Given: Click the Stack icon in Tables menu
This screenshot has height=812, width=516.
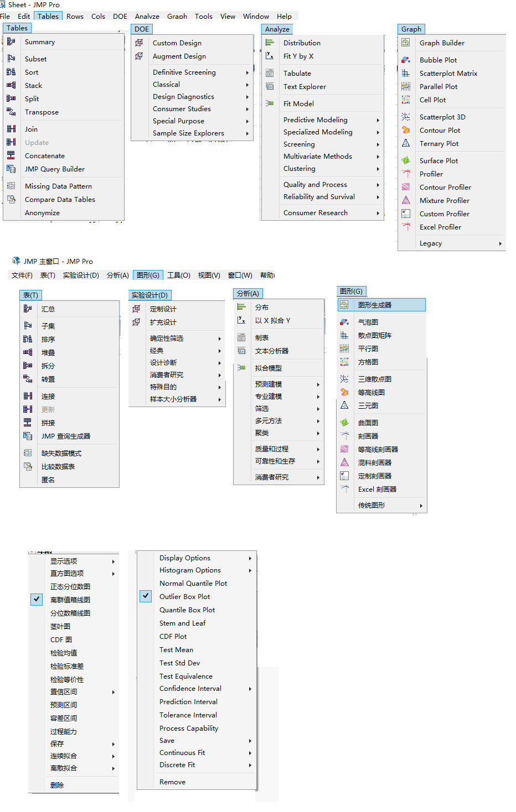Looking at the screenshot, I should (x=11, y=85).
